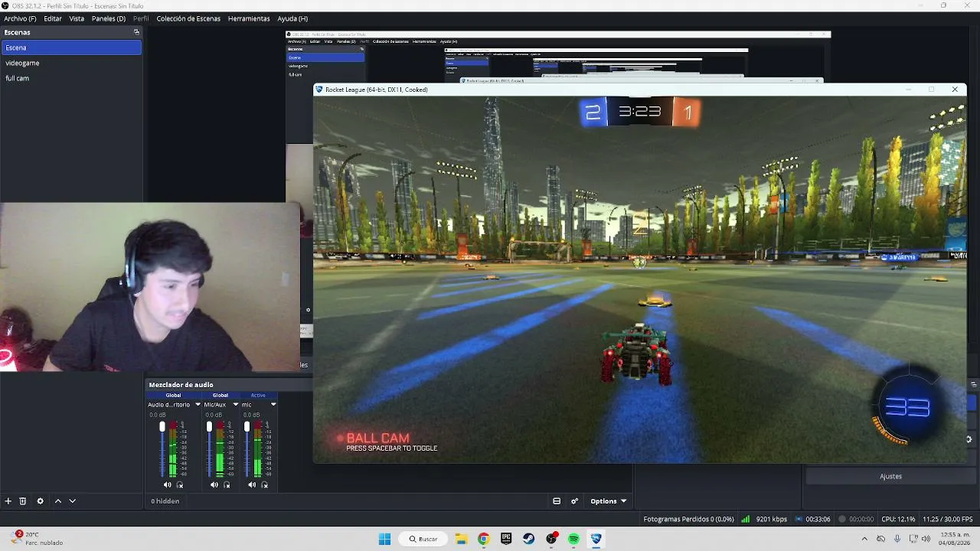The height and width of the screenshot is (551, 980).
Task: Open the Ayuda (H) menu
Action: click(x=292, y=18)
